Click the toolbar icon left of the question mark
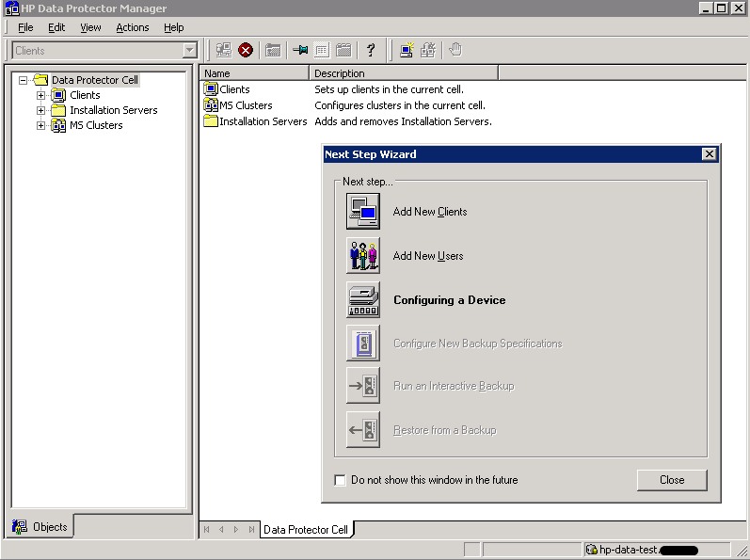 tap(343, 50)
